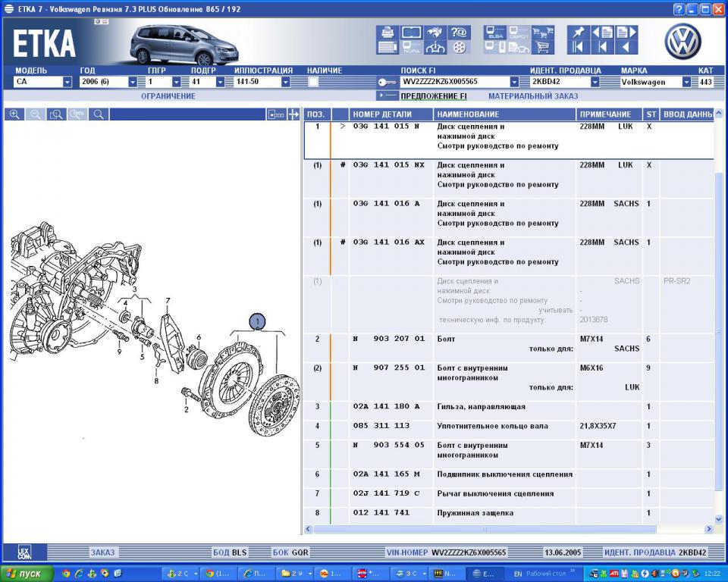Select row 02A 141 180 A
This screenshot has width=728, height=582.
tap(508, 411)
